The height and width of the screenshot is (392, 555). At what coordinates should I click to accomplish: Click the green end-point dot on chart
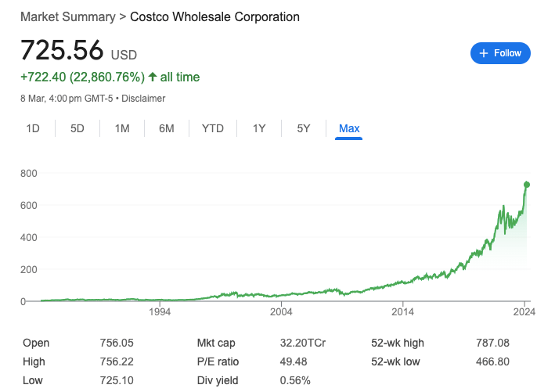[527, 185]
